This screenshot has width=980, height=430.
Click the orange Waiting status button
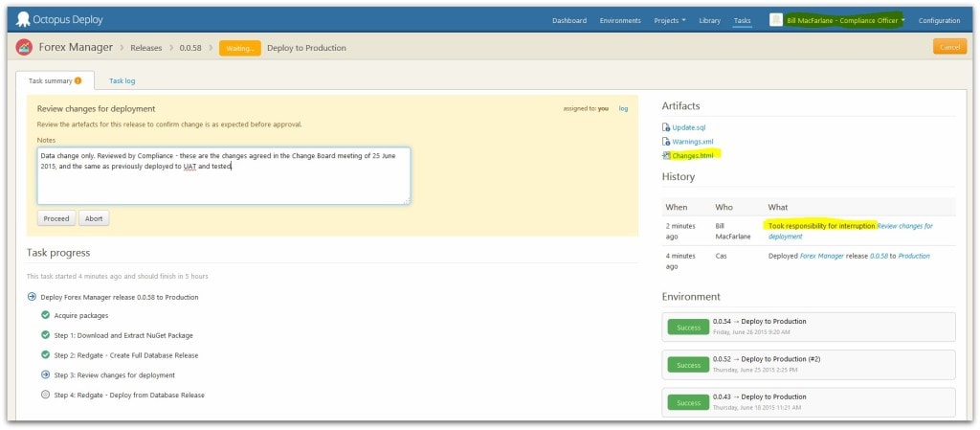point(240,48)
